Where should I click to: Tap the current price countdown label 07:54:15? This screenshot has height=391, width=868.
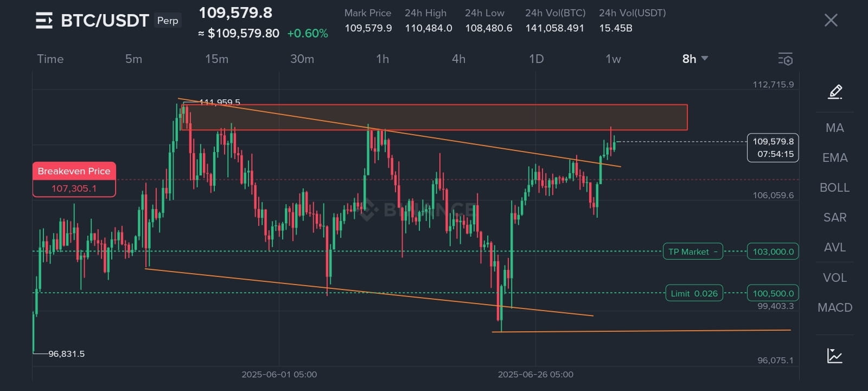point(775,154)
